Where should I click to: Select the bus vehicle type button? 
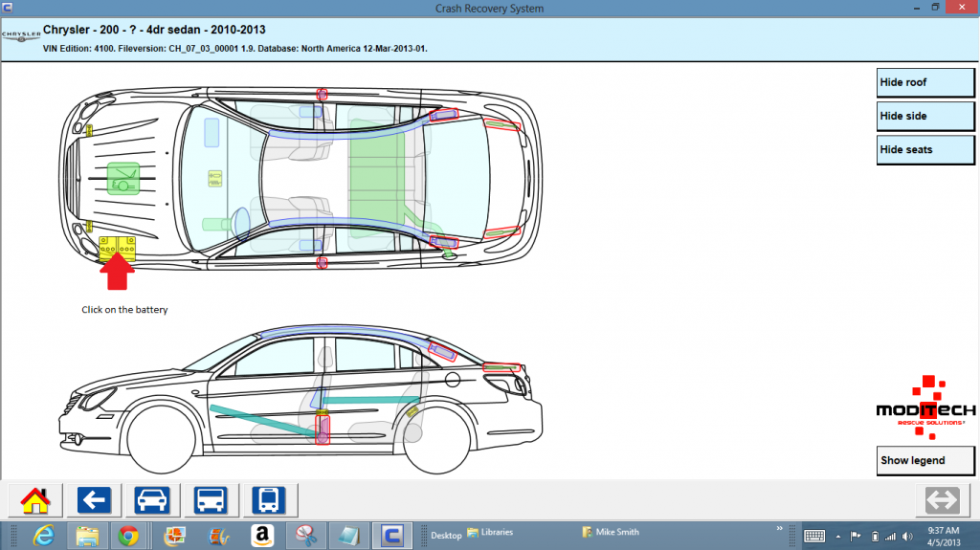click(x=269, y=500)
